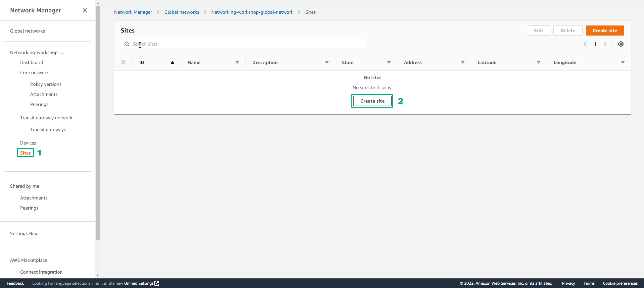Viewport: 644px width, 288px height.
Task: Click orange Create site button
Action: [605, 31]
